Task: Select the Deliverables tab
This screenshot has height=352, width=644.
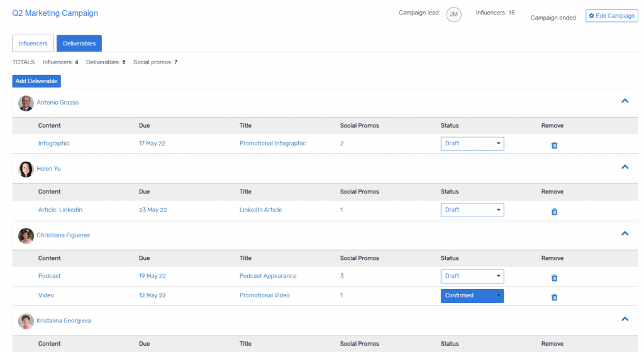Action: tap(79, 43)
